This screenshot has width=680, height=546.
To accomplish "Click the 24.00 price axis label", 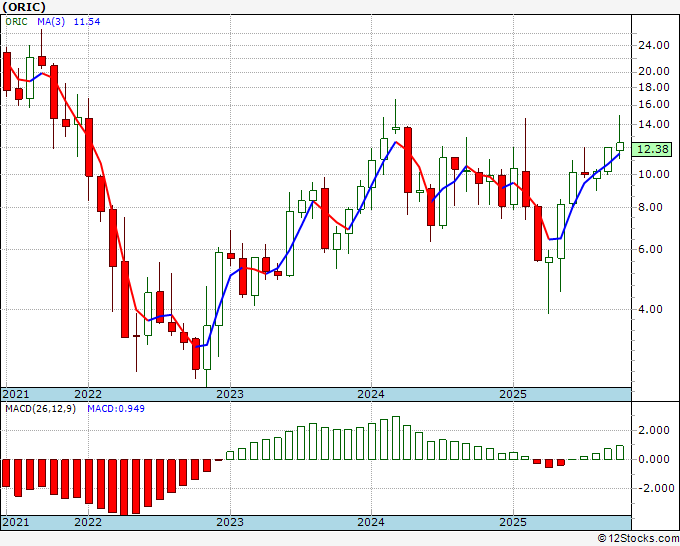I will pos(654,46).
